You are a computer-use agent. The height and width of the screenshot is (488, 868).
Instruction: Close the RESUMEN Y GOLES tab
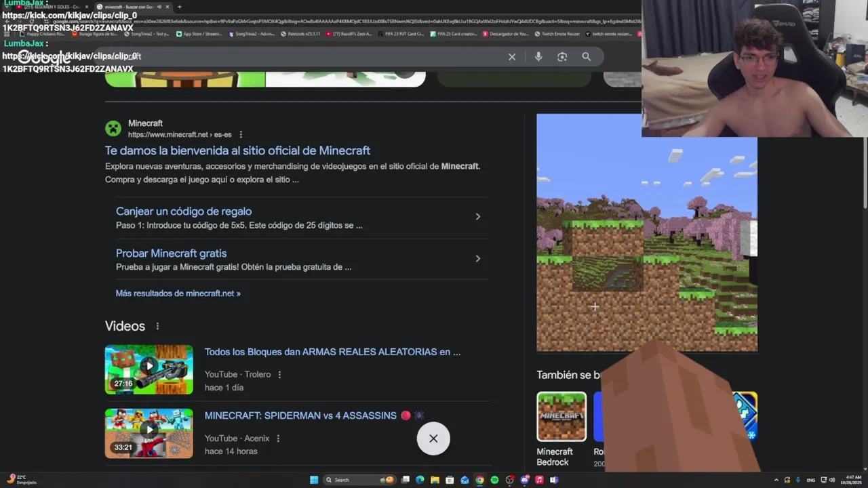point(87,7)
